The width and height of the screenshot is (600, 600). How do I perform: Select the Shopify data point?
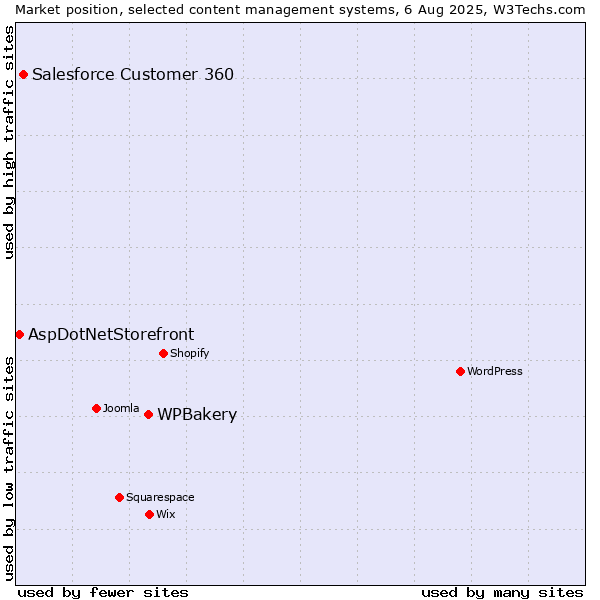[163, 354]
